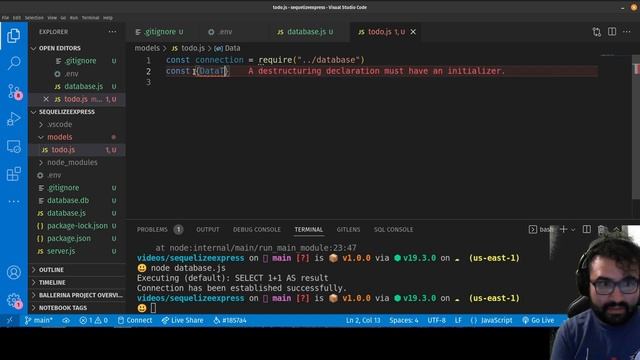Image resolution: width=640 pixels, height=360 pixels.
Task: Click open changes compare icon in editor toolbar
Action: (x=596, y=32)
